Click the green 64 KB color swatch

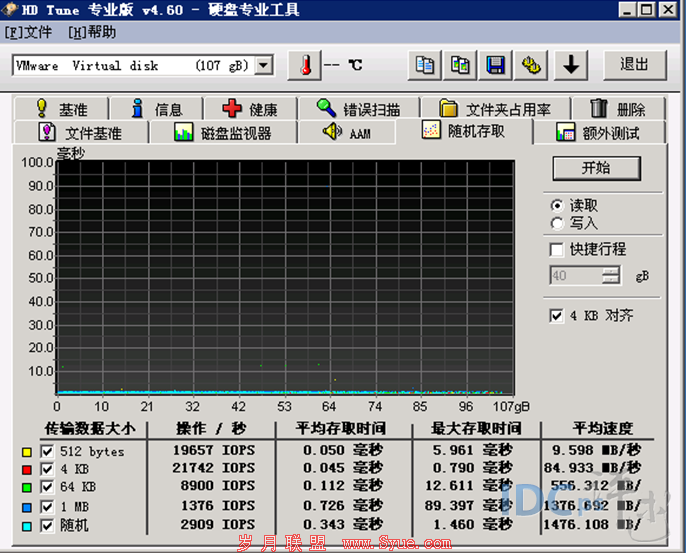(x=27, y=487)
